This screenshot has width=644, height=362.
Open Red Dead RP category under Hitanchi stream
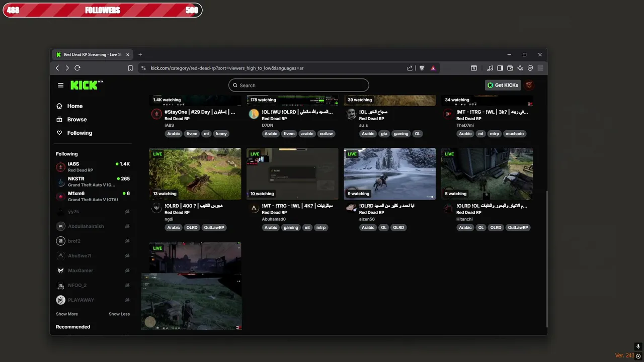pos(469,212)
